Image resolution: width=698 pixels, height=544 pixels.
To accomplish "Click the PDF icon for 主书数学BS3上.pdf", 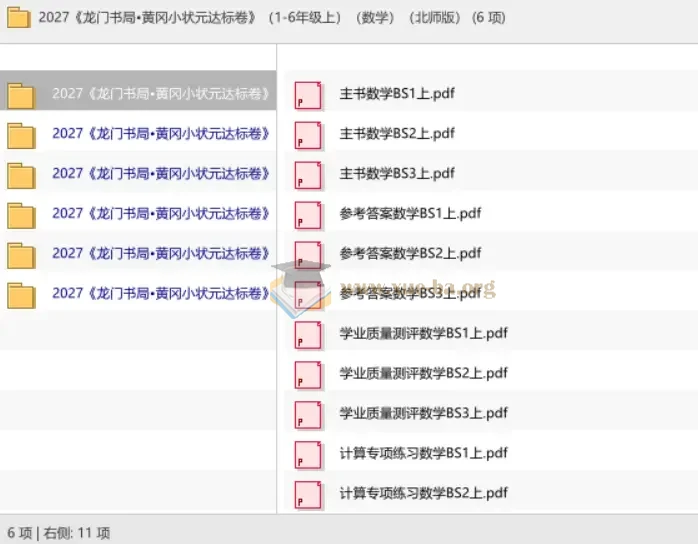I will (308, 175).
